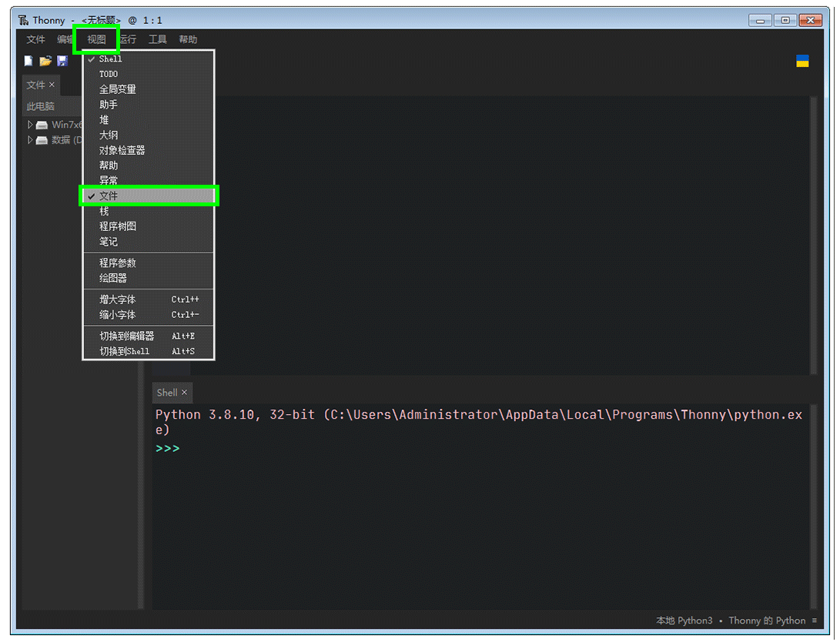The width and height of the screenshot is (840, 642).
Task: Click the Shell >>> prompt line
Action: [x=168, y=448]
